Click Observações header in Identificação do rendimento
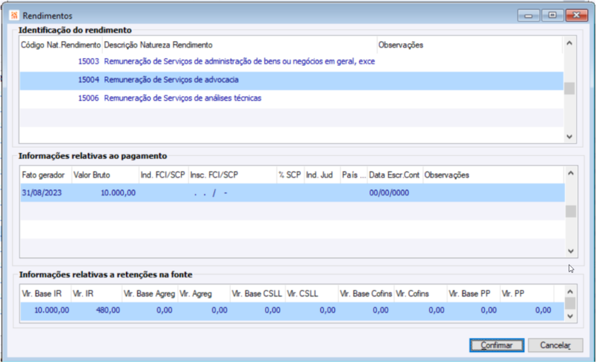This screenshot has height=364, width=597. 469,45
